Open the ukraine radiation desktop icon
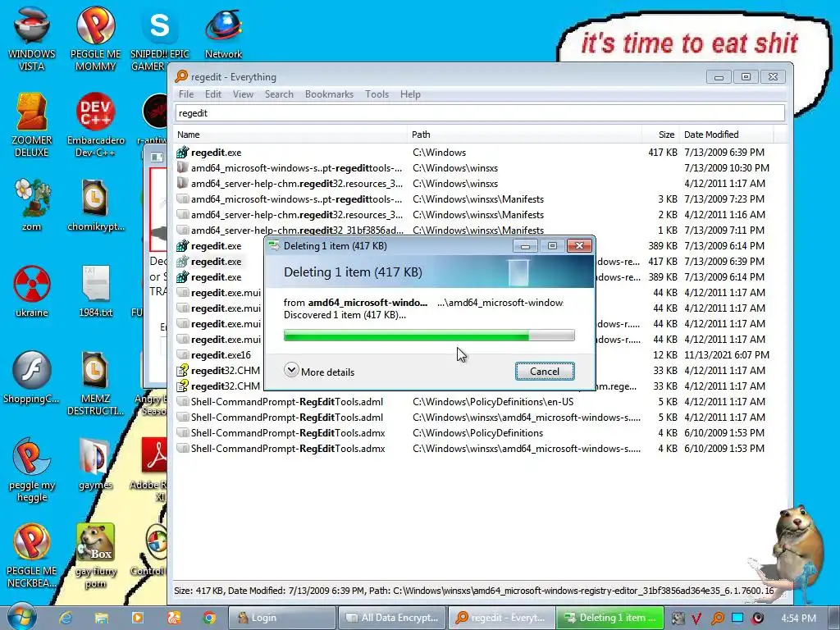Image resolution: width=840 pixels, height=630 pixels. tap(32, 291)
